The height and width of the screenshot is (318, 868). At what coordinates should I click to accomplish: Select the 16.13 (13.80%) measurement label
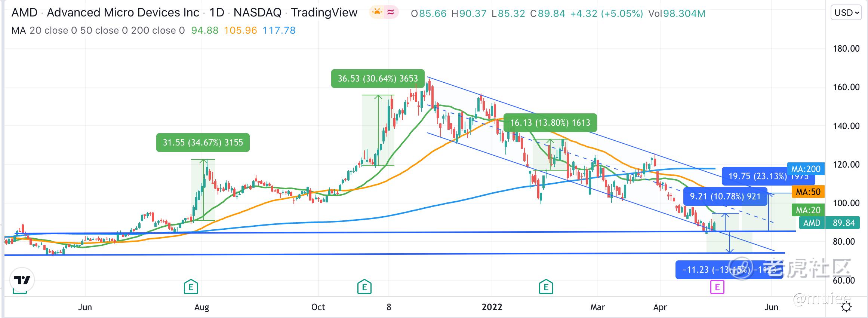[x=550, y=123]
